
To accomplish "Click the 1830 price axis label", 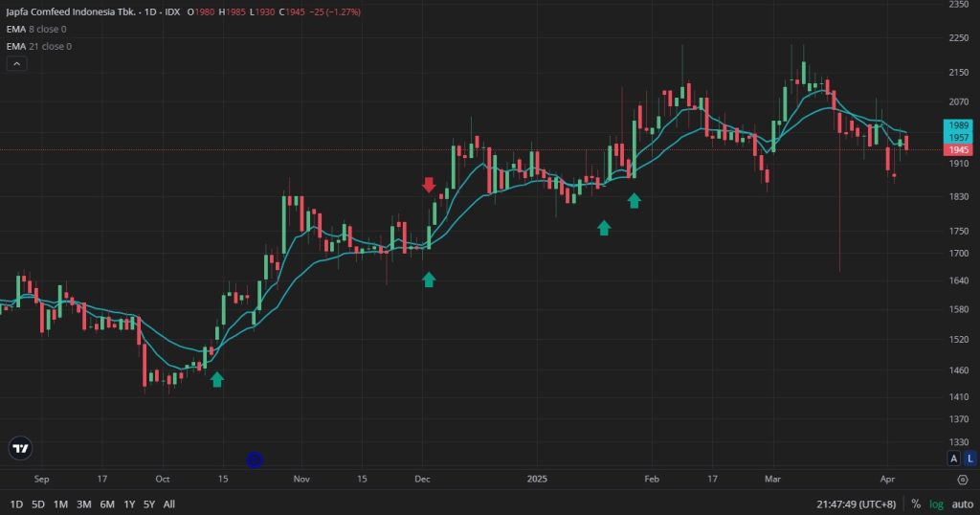I will pyautogui.click(x=958, y=196).
